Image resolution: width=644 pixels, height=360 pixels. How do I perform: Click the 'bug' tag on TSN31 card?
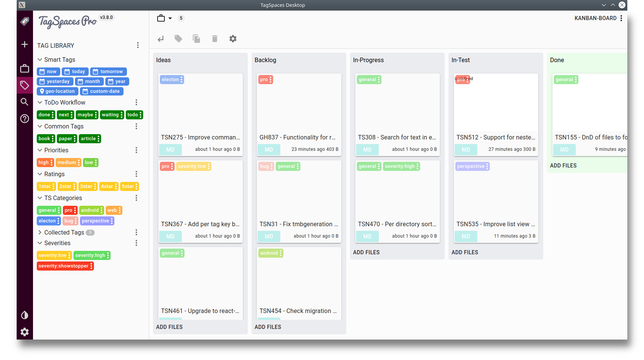[x=266, y=166]
